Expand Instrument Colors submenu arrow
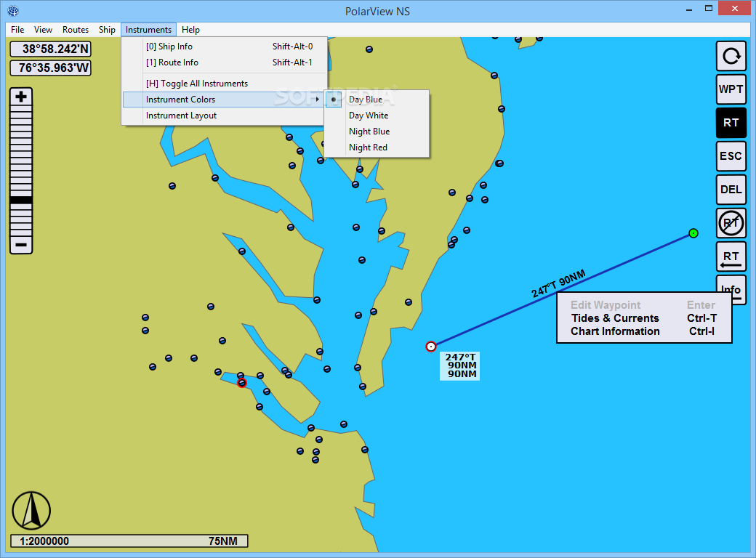The width and height of the screenshot is (756, 558). point(317,100)
